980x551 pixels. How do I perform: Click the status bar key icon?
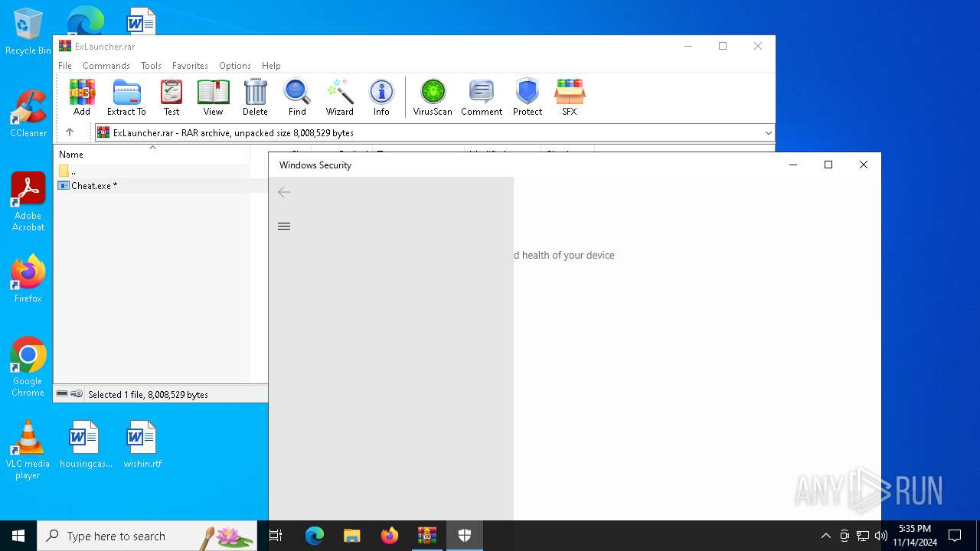[x=77, y=394]
